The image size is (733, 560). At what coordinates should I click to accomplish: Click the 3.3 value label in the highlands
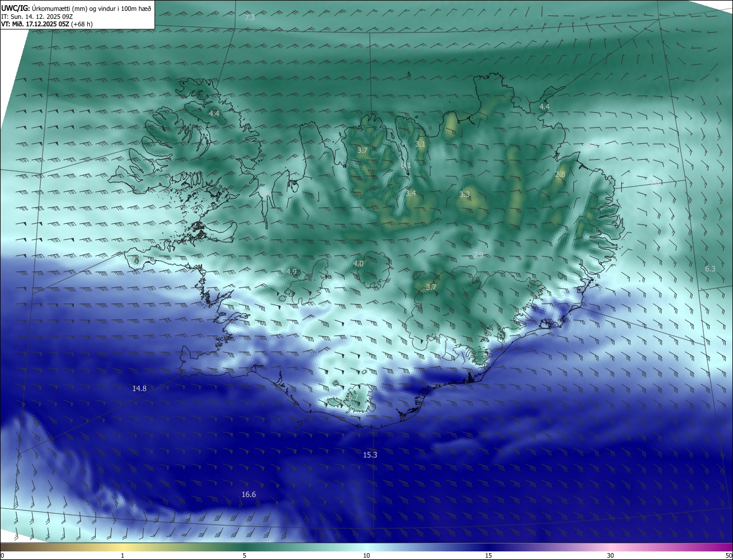coord(464,195)
